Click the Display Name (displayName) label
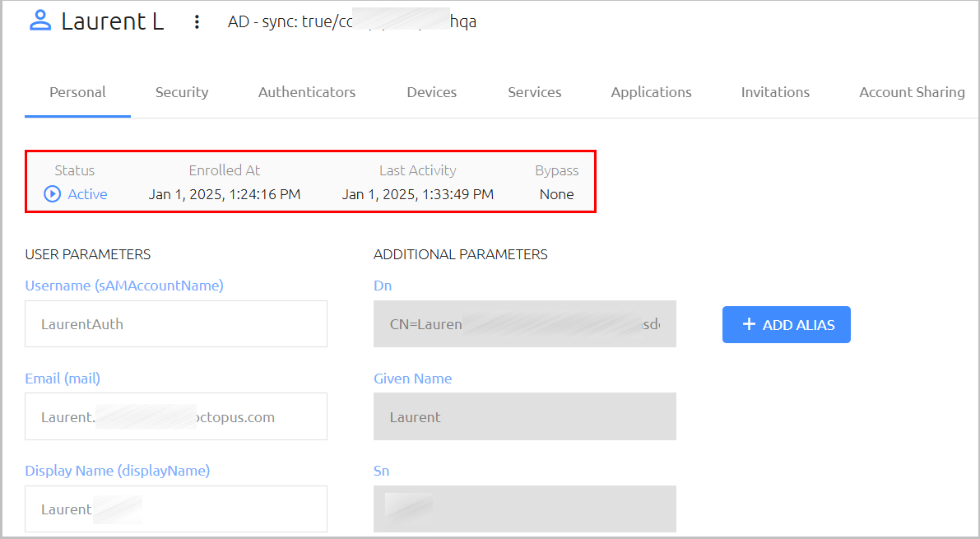 [x=118, y=471]
